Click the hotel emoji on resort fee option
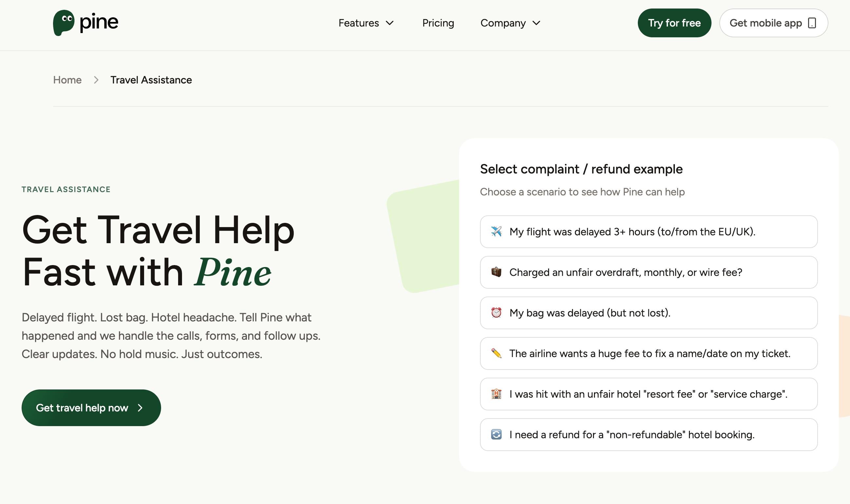The height and width of the screenshot is (504, 850). click(496, 394)
